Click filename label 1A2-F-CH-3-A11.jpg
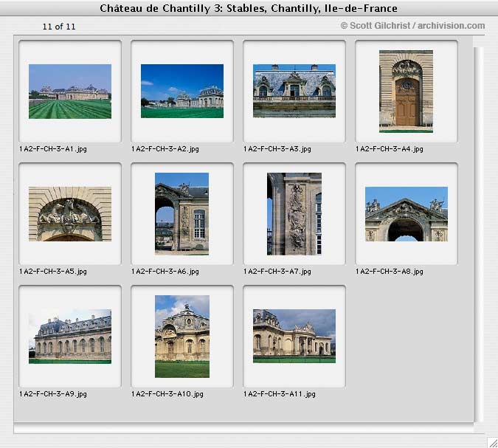This screenshot has width=498, height=448. pos(279,394)
